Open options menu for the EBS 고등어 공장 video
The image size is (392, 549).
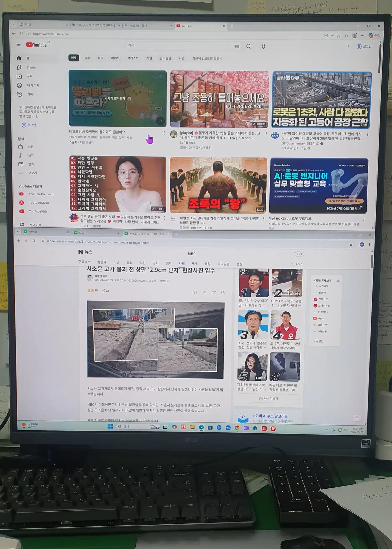368,134
